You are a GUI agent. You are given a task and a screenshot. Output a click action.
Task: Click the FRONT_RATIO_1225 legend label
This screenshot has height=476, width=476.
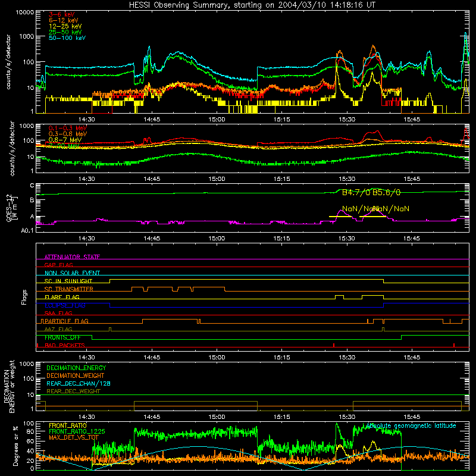pyautogui.click(x=77, y=431)
